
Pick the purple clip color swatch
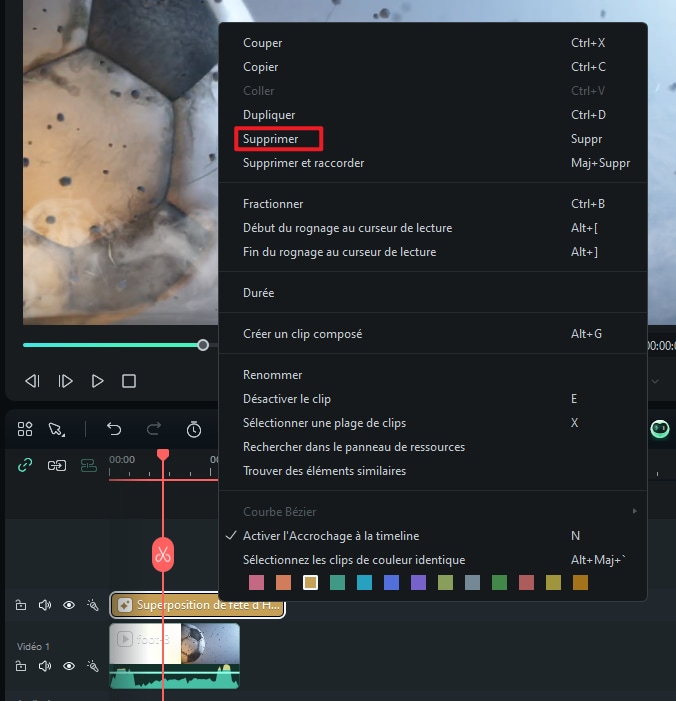pyautogui.click(x=418, y=583)
